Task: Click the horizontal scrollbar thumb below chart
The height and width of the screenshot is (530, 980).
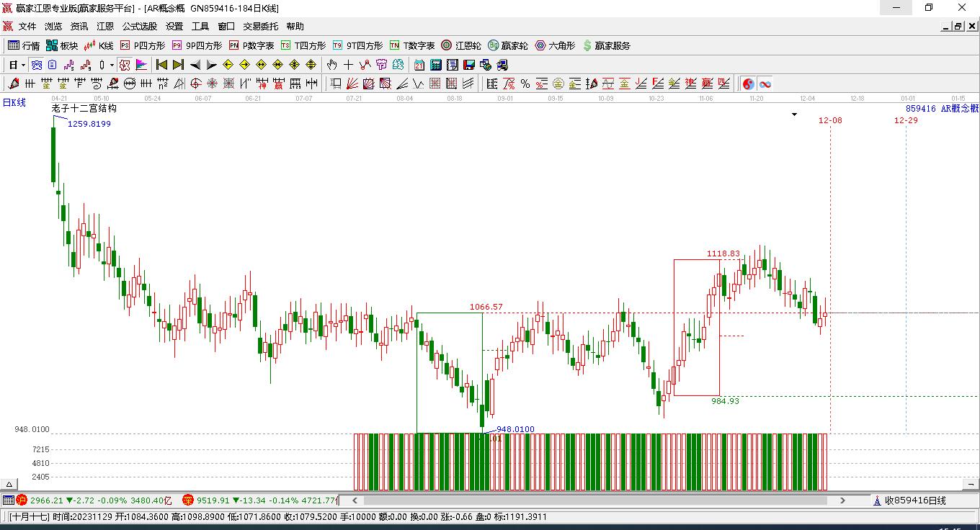Action: 596,500
